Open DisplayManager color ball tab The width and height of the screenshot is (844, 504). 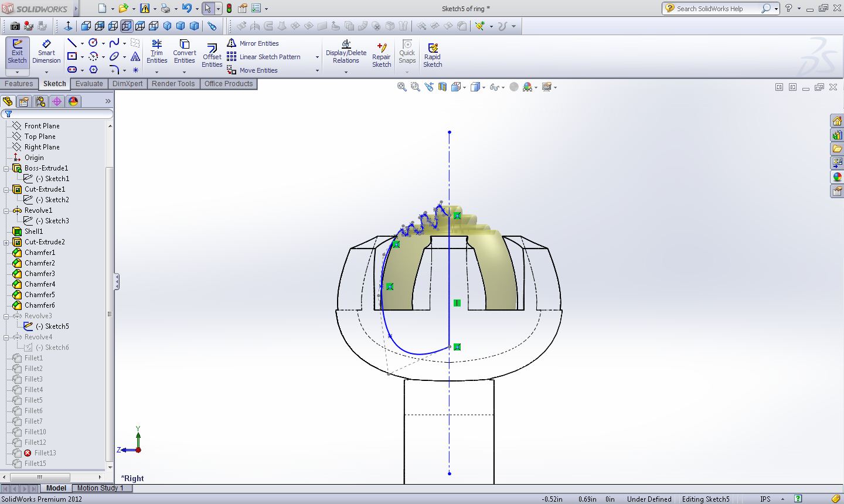click(x=73, y=101)
